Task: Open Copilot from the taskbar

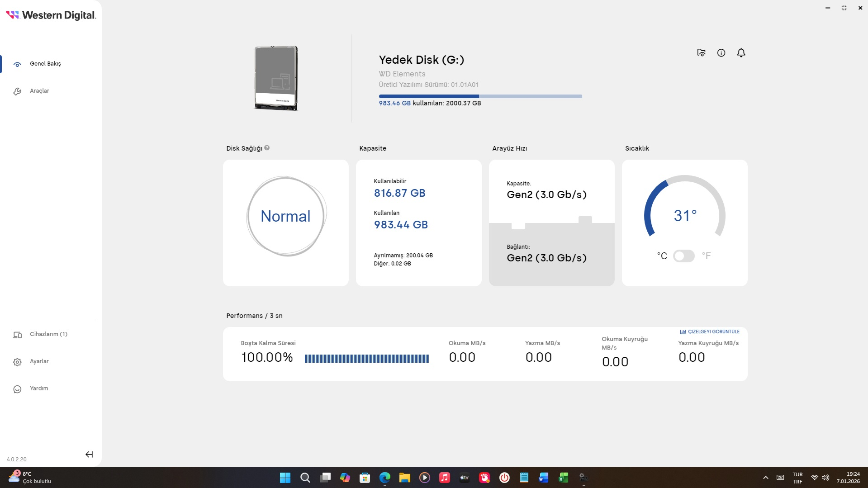Action: (345, 478)
